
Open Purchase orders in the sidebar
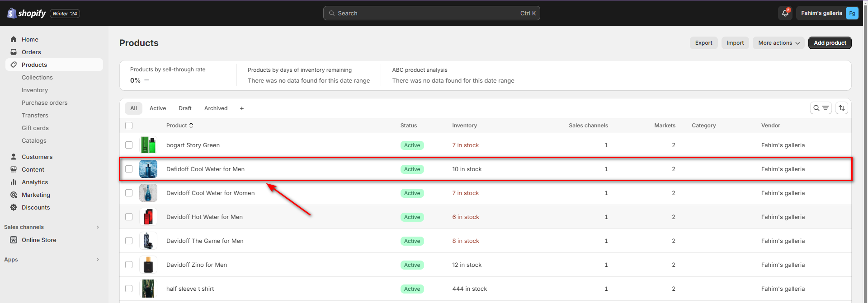44,103
